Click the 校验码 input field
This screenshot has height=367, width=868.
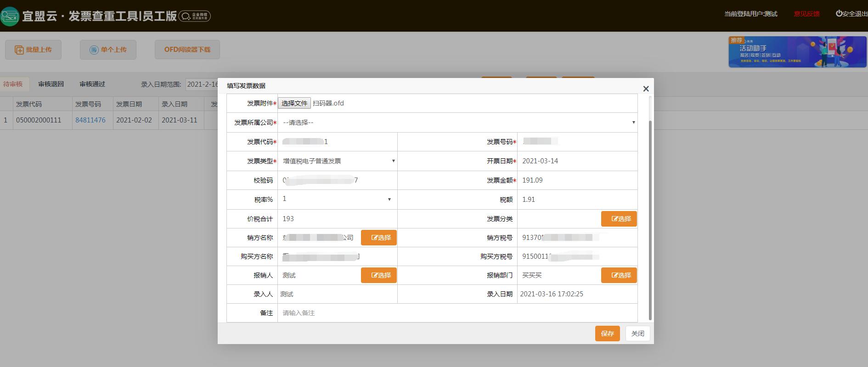pyautogui.click(x=337, y=180)
